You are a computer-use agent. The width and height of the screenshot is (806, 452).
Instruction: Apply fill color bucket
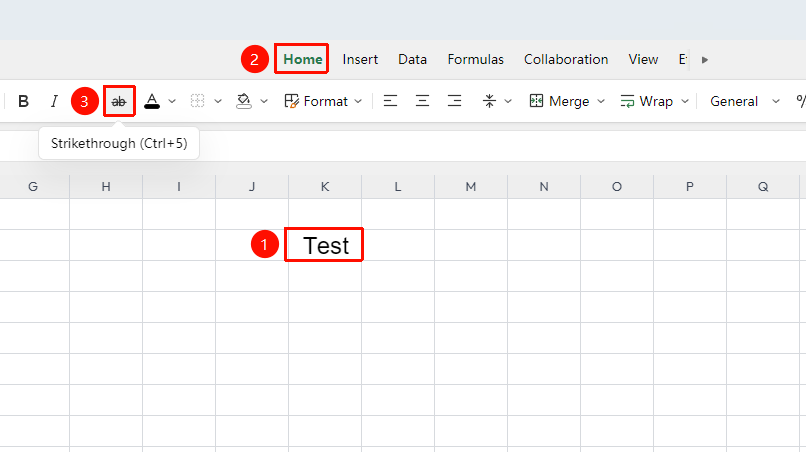(244, 101)
